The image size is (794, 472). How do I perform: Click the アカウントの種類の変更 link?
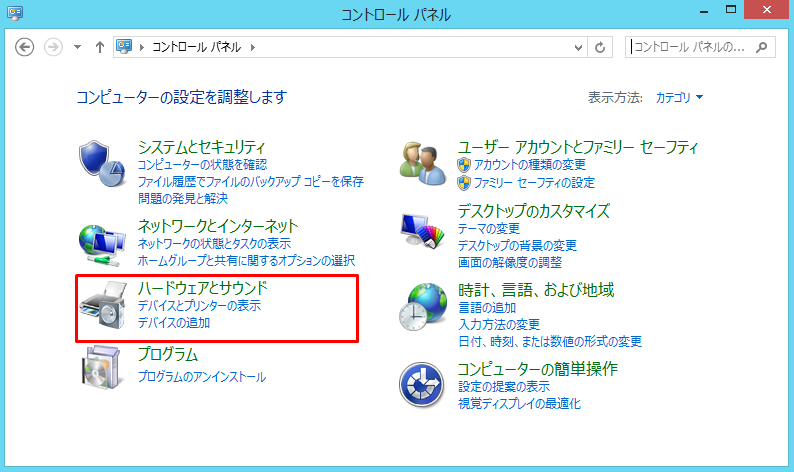(x=529, y=165)
